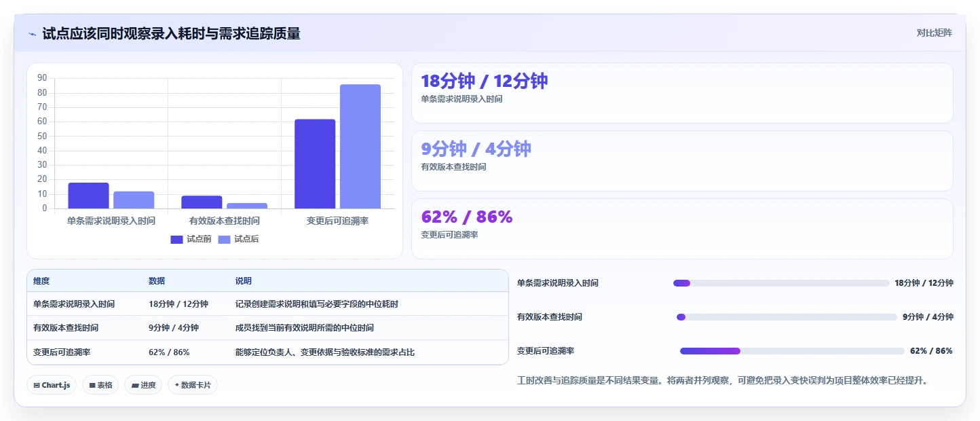Click progress value 62% / 86%

(931, 351)
